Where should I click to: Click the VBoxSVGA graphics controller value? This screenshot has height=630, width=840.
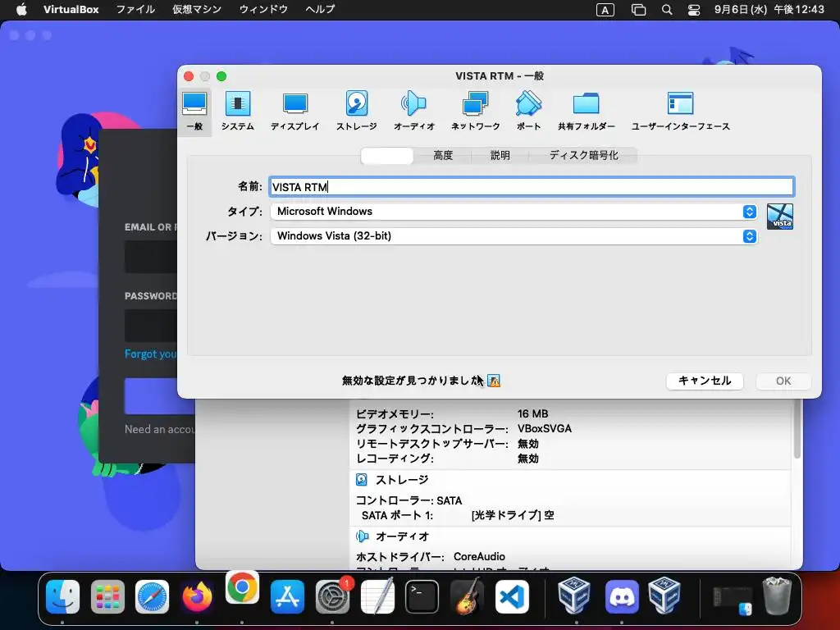click(x=545, y=428)
